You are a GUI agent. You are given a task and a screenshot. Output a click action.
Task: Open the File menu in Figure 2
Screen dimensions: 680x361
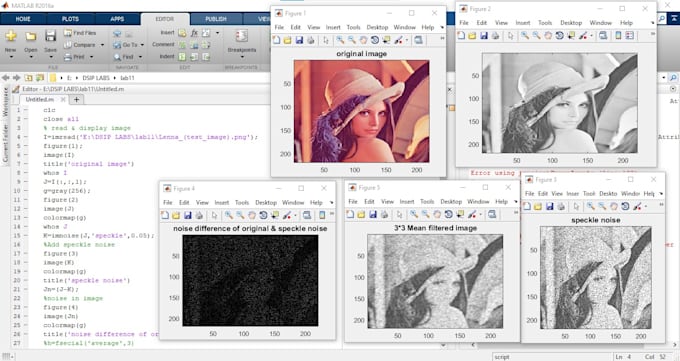pos(464,23)
